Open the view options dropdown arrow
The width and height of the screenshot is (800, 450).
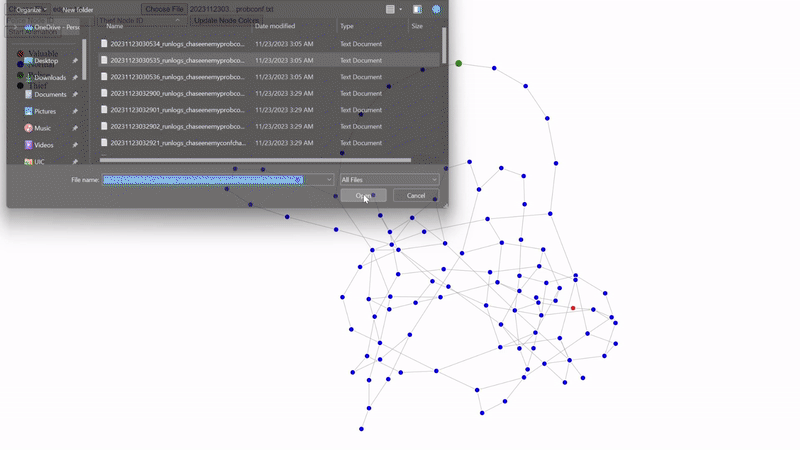401,9
